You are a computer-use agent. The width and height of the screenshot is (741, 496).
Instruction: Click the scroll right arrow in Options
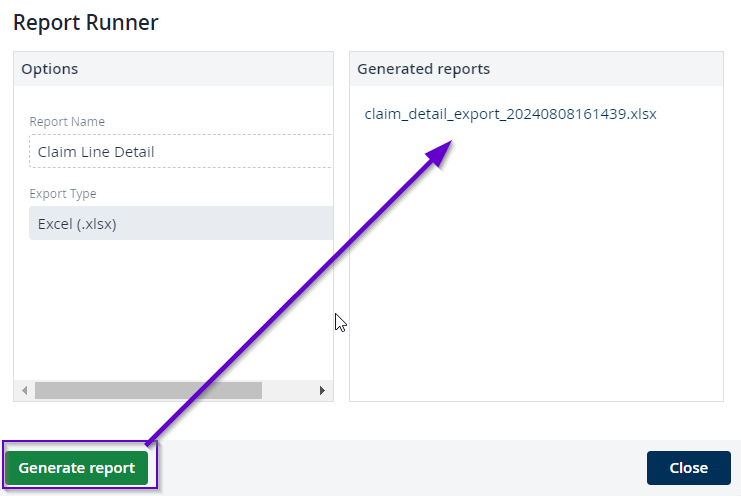322,390
